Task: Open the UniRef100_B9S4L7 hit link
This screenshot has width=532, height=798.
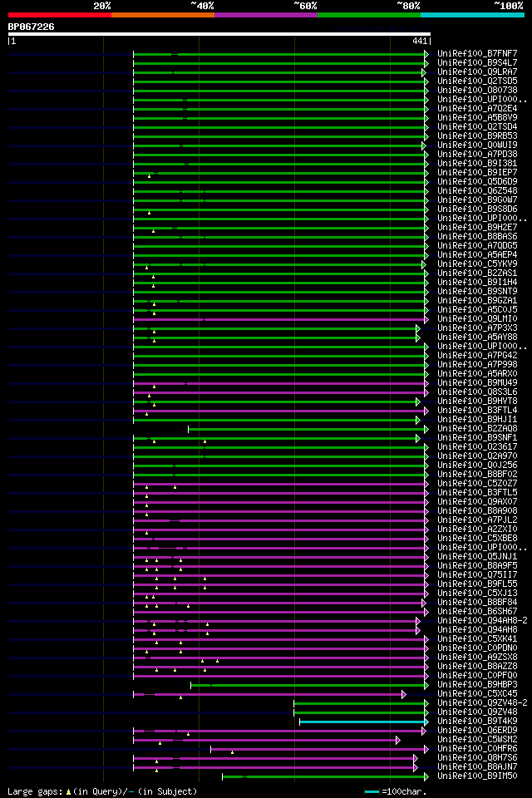Action: pos(477,62)
